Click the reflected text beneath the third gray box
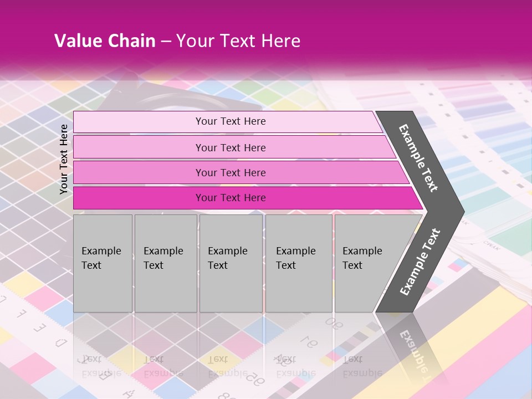The image size is (532, 399). [x=228, y=366]
